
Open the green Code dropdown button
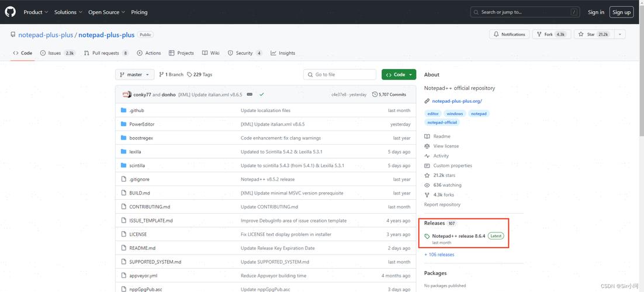click(399, 75)
